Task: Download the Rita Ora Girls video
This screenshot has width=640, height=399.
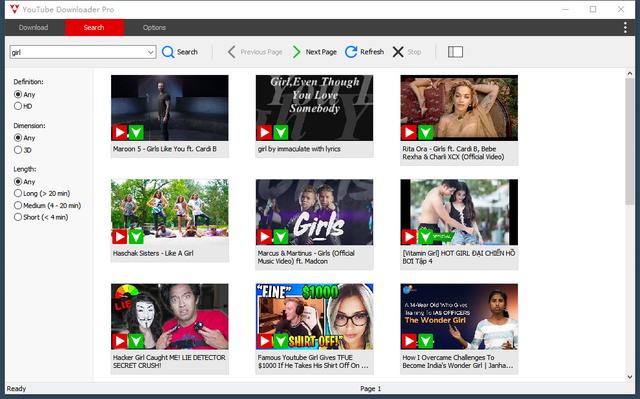Action: coord(425,132)
